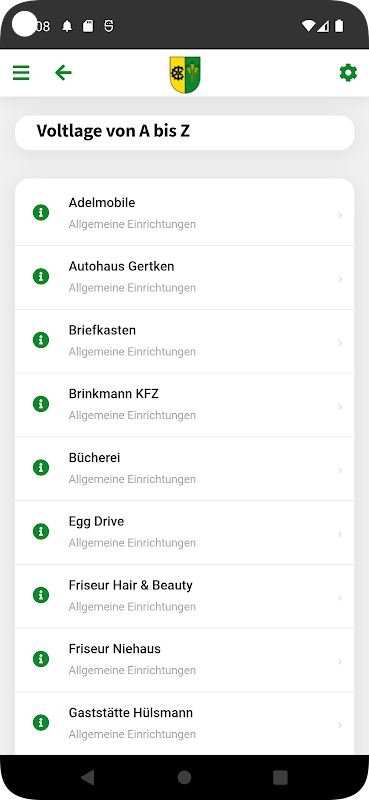This screenshot has width=369, height=800.
Task: Open the notification bell in status bar
Action: tap(67, 26)
